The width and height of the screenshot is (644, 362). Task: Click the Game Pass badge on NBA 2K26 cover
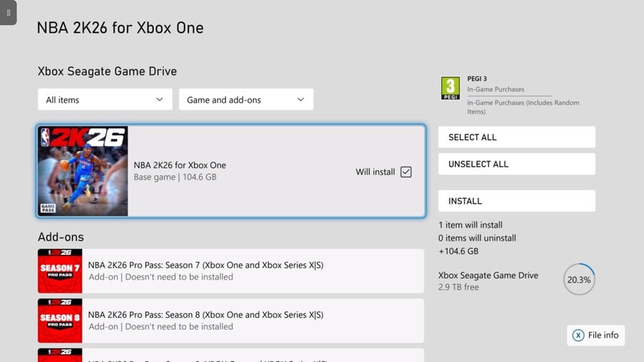pos(48,208)
